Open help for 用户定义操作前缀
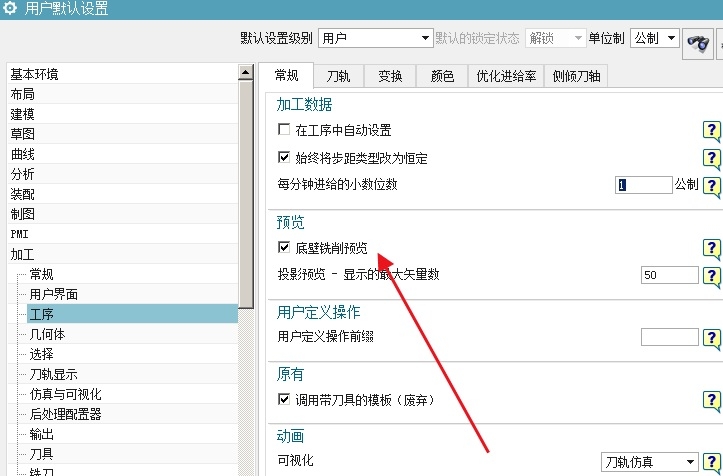The height and width of the screenshot is (476, 723). click(x=711, y=339)
